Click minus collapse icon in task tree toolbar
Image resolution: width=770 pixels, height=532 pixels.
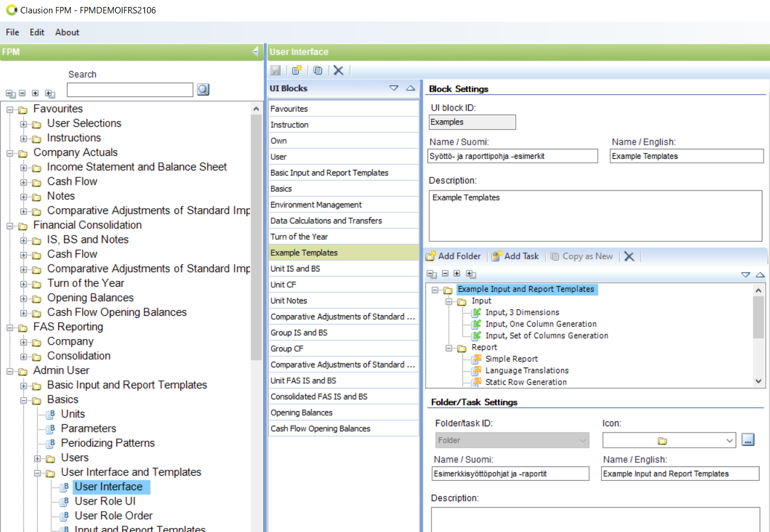445,274
